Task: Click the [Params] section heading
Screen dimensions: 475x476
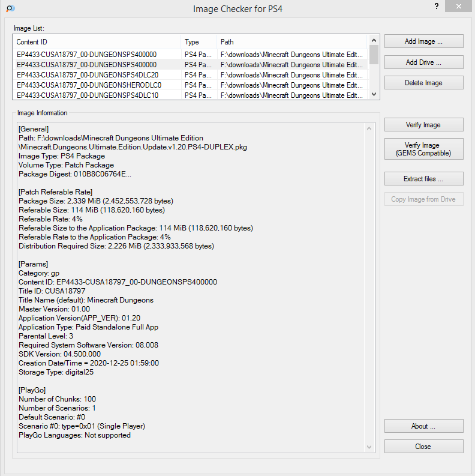Action: point(34,264)
